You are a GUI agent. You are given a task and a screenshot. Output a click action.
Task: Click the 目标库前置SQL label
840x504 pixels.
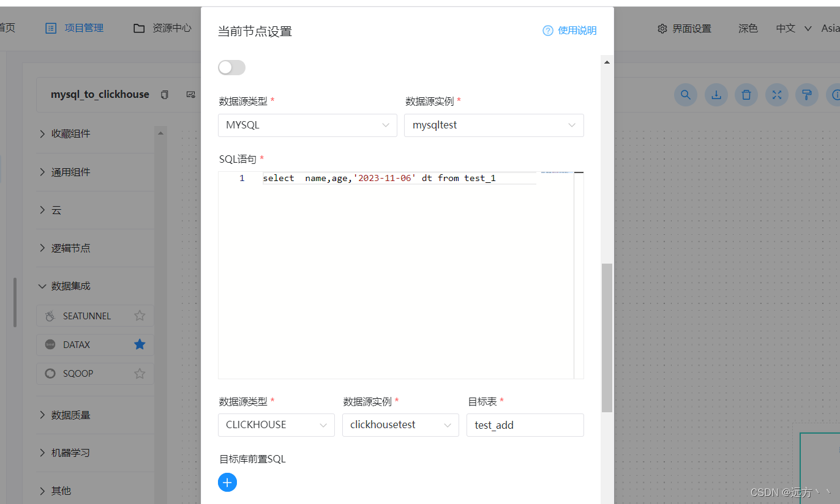(x=252, y=459)
